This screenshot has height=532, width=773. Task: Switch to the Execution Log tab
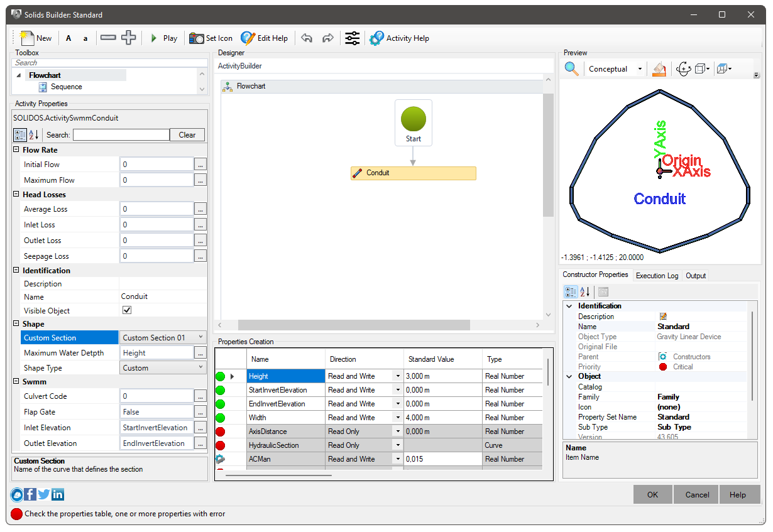point(657,276)
